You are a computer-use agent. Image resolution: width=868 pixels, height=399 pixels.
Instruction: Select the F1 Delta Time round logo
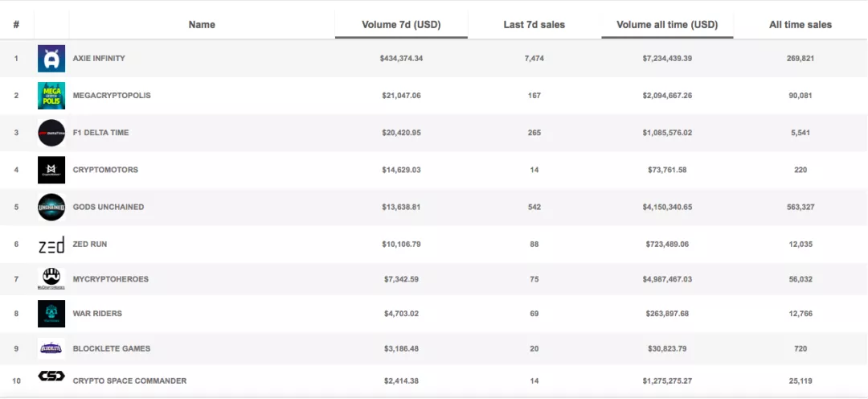coord(51,133)
